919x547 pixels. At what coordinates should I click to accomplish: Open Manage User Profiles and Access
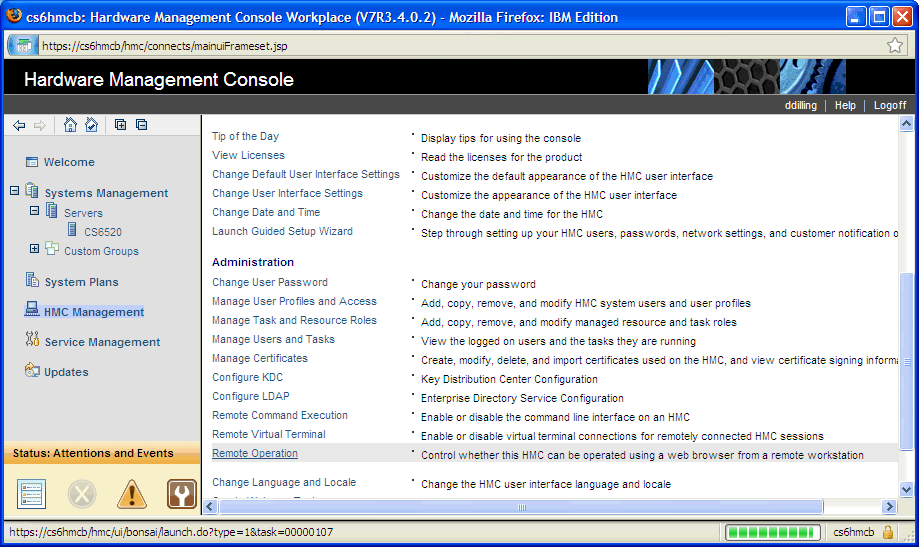294,301
